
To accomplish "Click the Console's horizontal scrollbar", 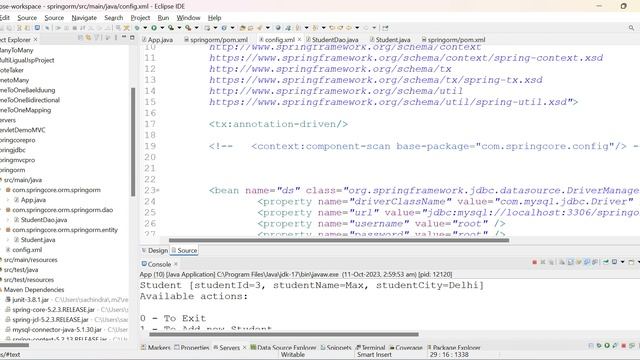I will (284, 334).
